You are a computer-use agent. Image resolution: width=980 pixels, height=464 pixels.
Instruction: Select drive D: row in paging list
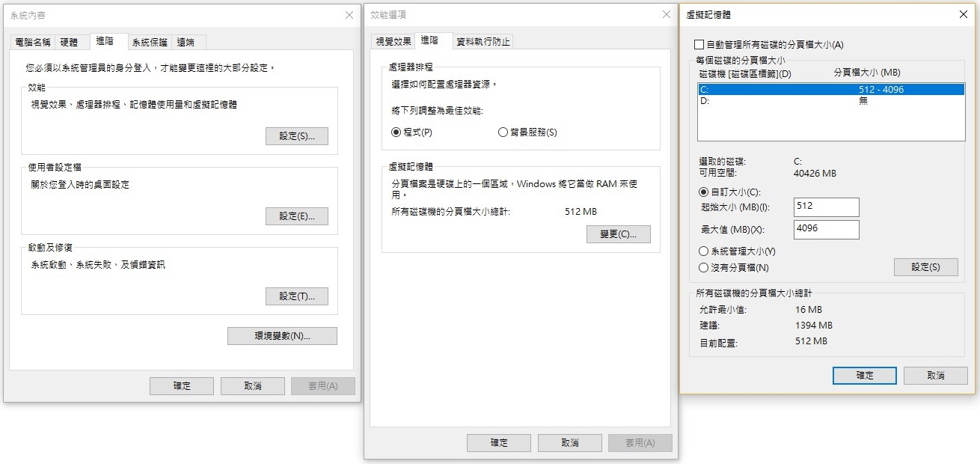(831, 100)
